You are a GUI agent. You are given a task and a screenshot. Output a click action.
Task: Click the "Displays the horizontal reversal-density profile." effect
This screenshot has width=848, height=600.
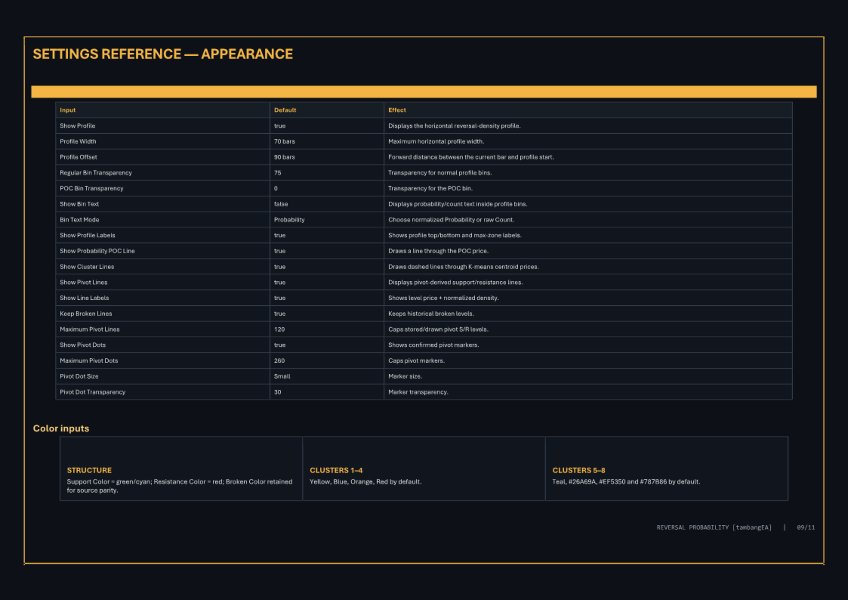click(454, 126)
